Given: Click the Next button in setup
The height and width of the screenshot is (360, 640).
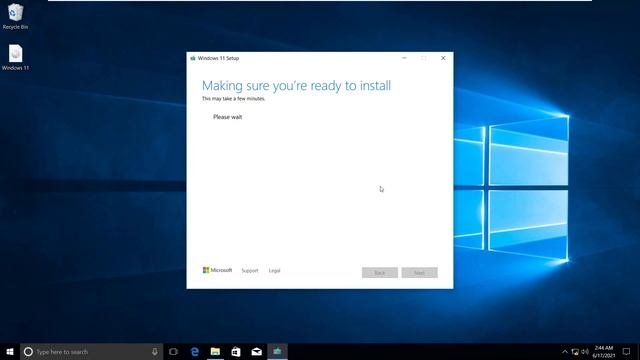Looking at the screenshot, I should (420, 273).
